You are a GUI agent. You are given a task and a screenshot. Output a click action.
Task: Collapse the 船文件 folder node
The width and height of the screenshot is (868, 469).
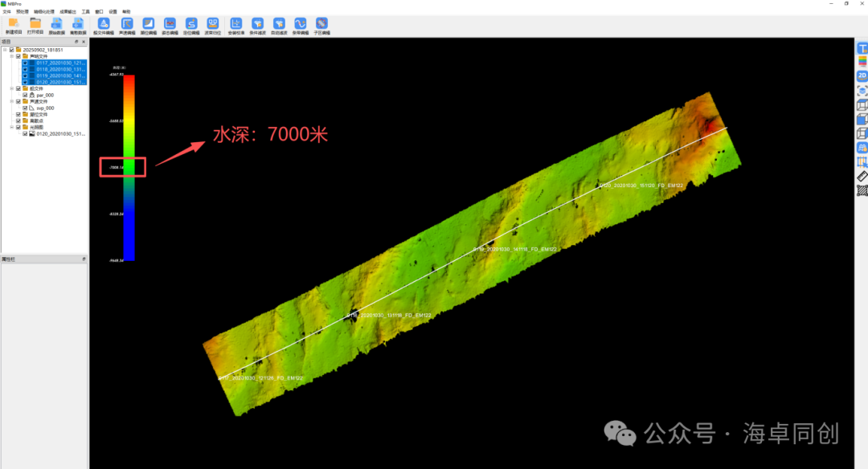coord(11,88)
